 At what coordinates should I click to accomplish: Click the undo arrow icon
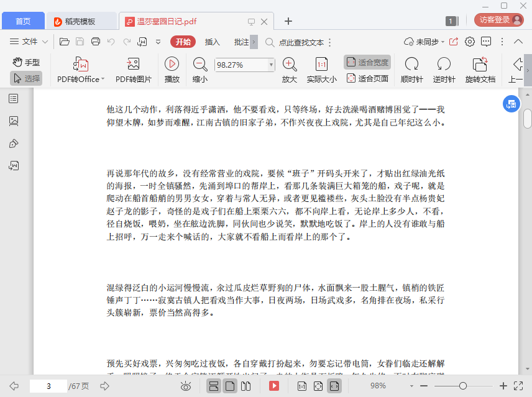tap(111, 42)
